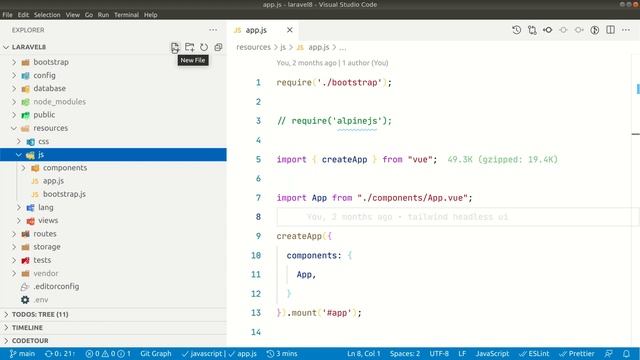Open the Help menu
The height and width of the screenshot is (360, 640).
151,15
